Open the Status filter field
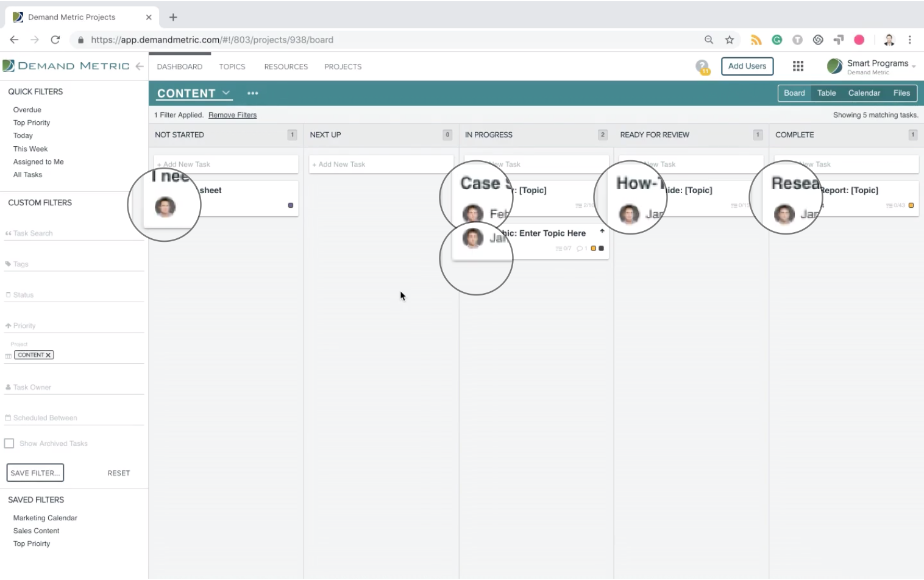The height and width of the screenshot is (580, 924). pos(74,295)
